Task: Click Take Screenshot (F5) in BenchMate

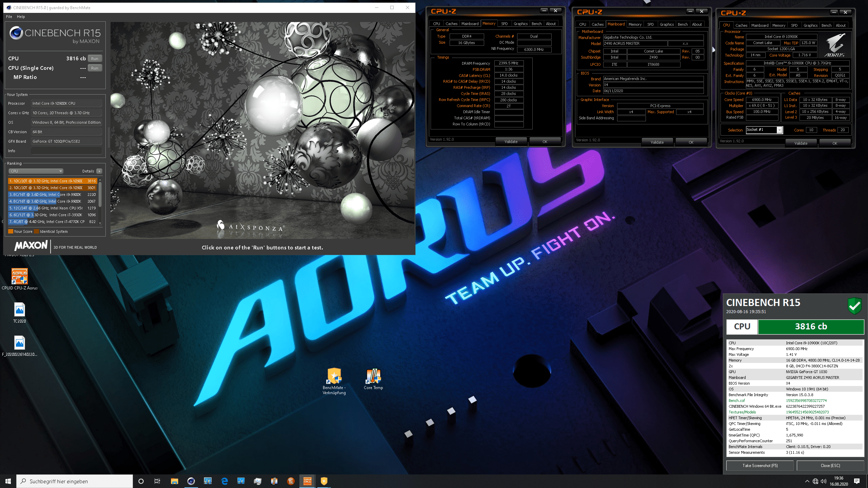Action: tap(760, 466)
